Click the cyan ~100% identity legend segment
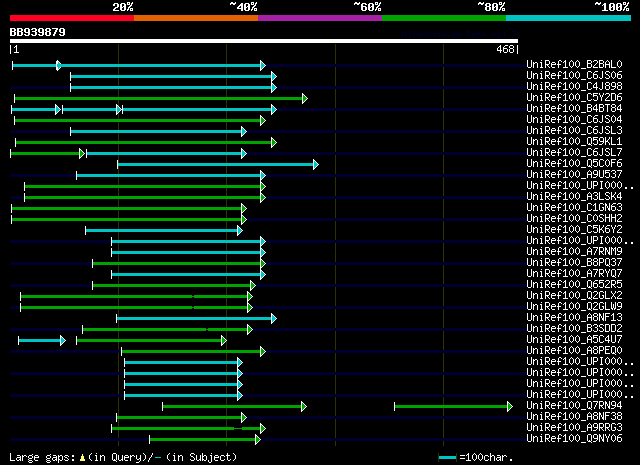Image resolution: width=640 pixels, height=465 pixels. pos(568,18)
